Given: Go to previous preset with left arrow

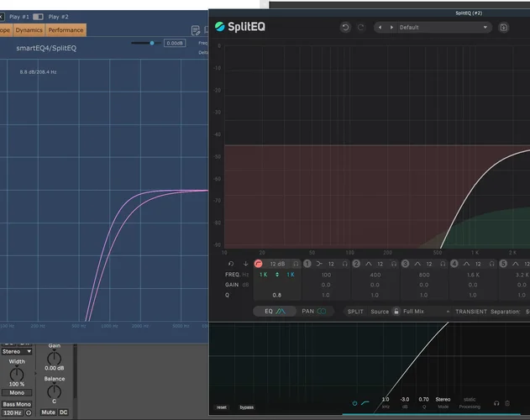Looking at the screenshot, I should 380,27.
